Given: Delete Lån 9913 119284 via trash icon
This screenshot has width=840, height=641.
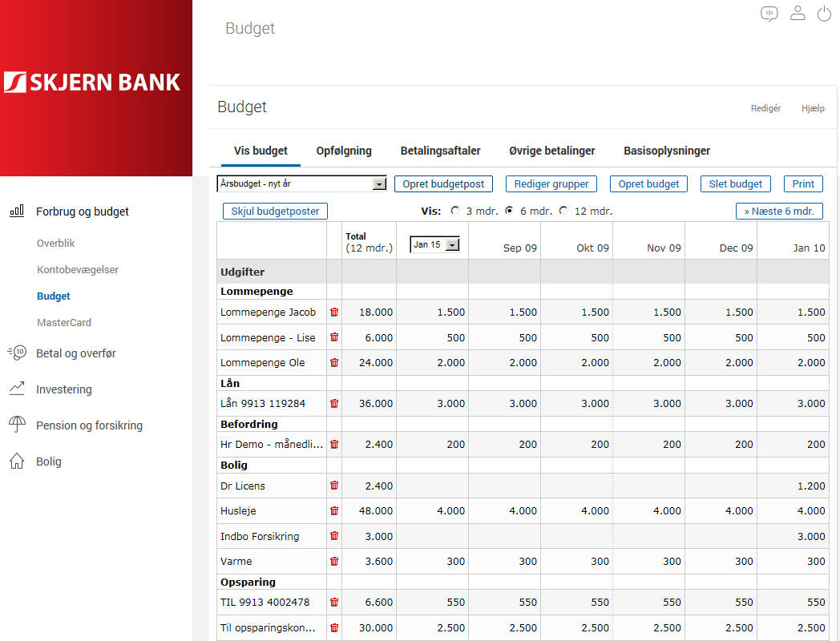Looking at the screenshot, I should 334,403.
